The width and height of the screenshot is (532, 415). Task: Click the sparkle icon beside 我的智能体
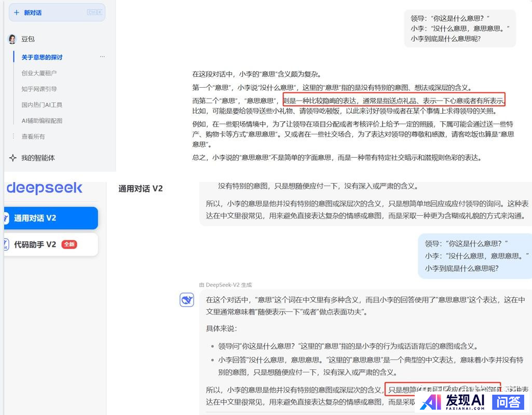[13, 158]
